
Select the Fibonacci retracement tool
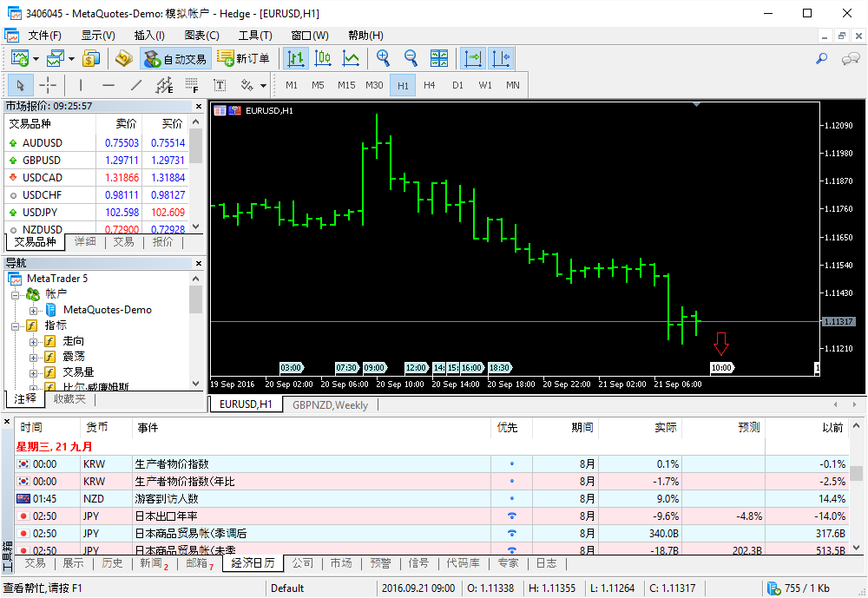pos(192,85)
